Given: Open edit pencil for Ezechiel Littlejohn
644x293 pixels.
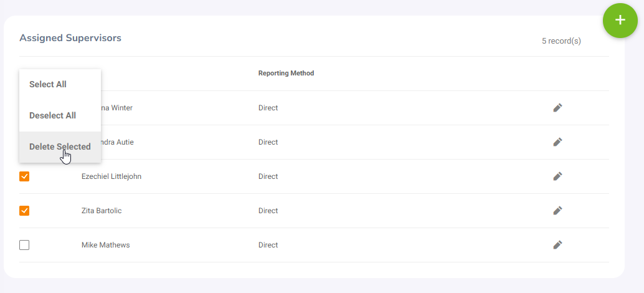Looking at the screenshot, I should click(557, 176).
